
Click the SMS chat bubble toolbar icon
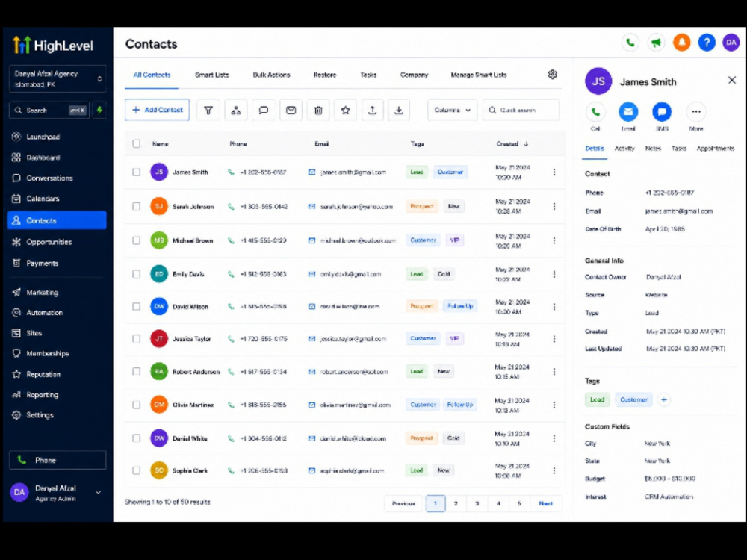(x=263, y=110)
